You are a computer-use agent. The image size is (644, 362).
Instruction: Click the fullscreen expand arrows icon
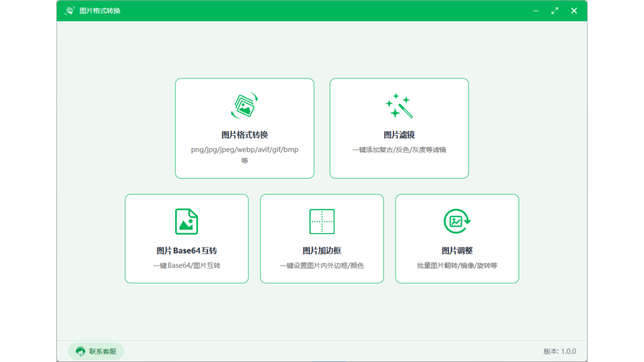click(555, 10)
